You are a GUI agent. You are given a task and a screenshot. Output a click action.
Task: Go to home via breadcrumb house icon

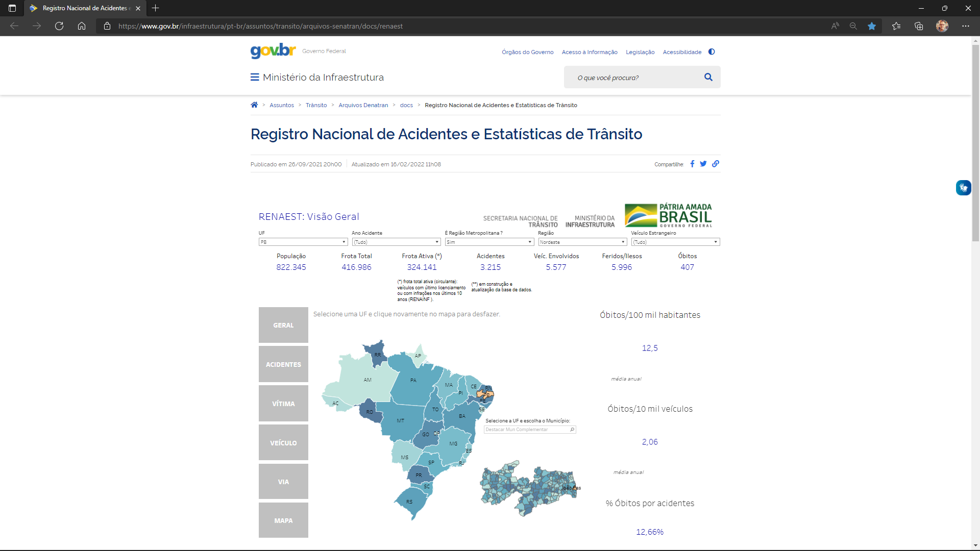point(254,105)
